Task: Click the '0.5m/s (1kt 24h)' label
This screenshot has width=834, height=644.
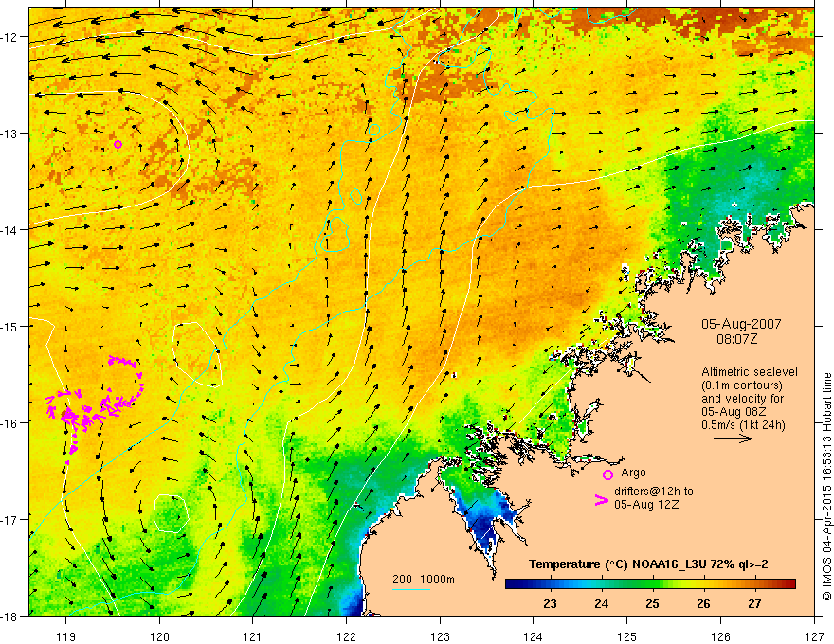Action: (743, 425)
